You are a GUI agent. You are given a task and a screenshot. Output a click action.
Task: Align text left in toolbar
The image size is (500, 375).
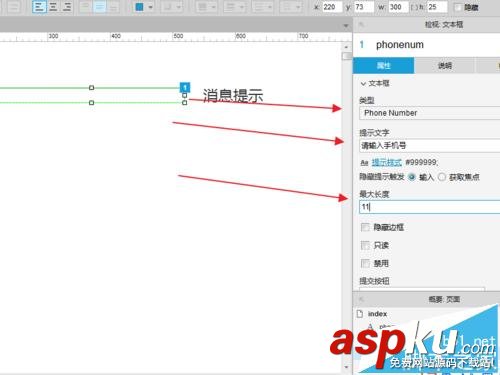[39, 7]
